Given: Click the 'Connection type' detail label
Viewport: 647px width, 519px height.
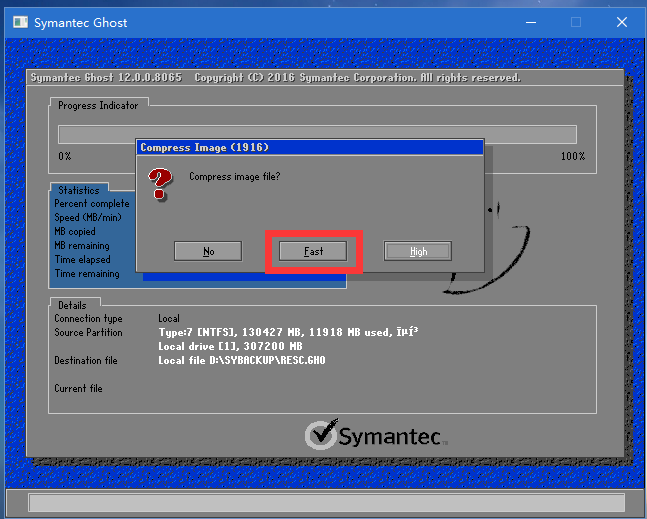Looking at the screenshot, I should pyautogui.click(x=88, y=318).
